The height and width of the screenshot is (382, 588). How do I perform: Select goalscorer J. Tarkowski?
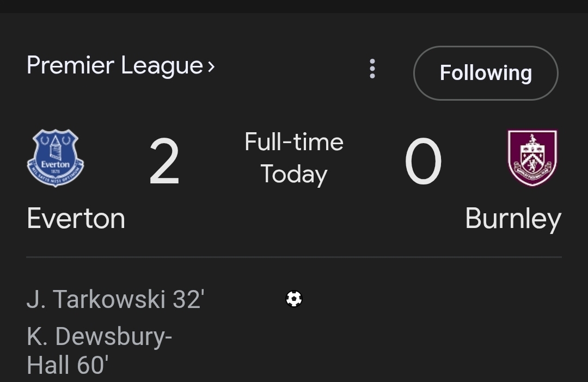coord(96,299)
